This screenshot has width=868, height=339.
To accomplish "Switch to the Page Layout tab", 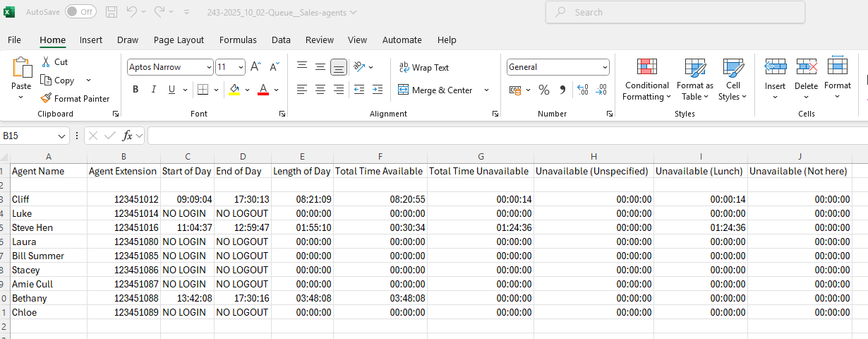I will (179, 40).
